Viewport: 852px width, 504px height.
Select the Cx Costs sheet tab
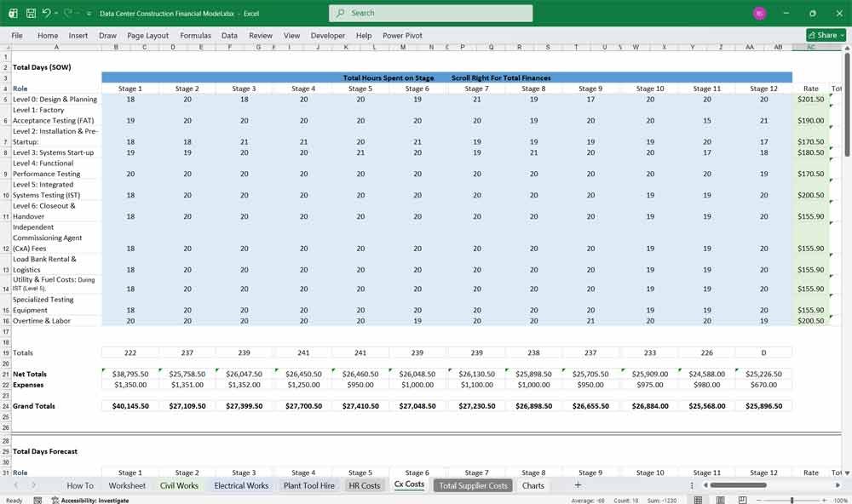(x=409, y=484)
